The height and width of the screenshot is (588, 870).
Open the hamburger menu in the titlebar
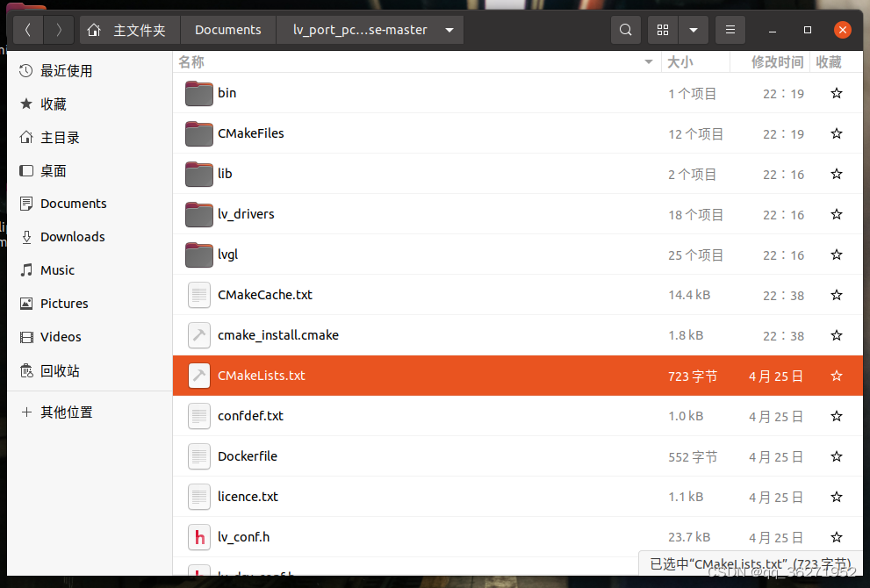point(730,29)
